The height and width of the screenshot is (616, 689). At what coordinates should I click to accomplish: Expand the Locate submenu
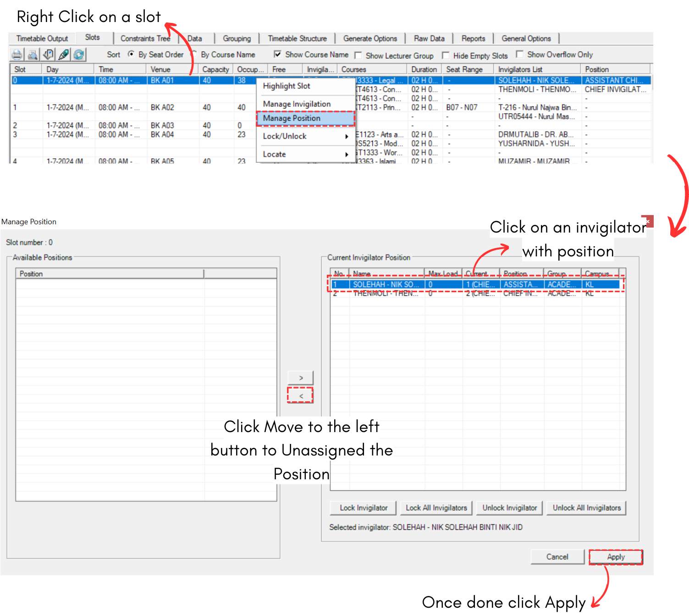pyautogui.click(x=305, y=155)
